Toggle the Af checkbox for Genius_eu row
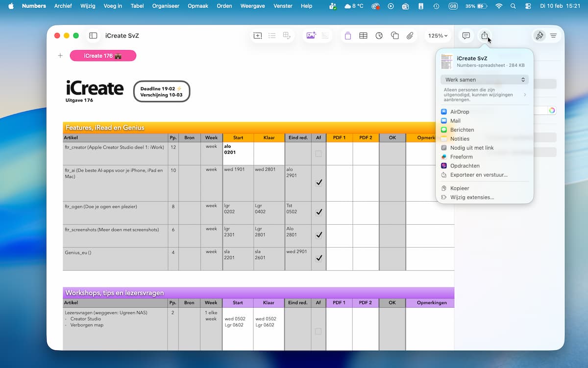Screen dimensions: 588x368 pos(318,258)
